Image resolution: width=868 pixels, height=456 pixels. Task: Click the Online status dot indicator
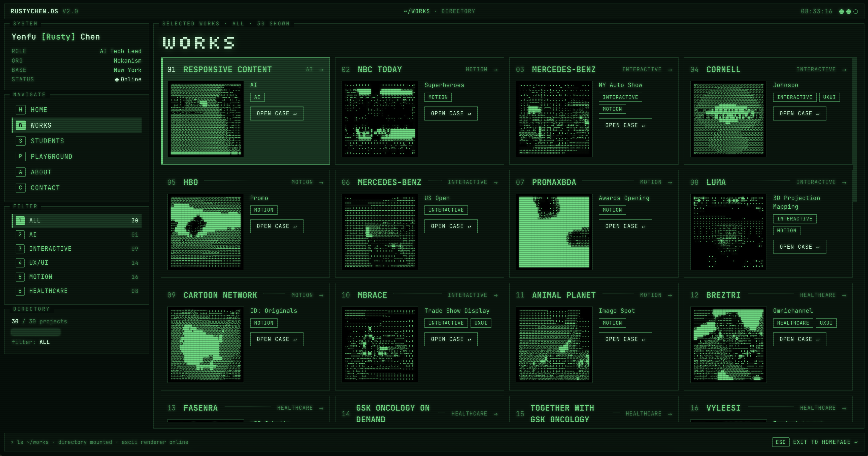(x=117, y=80)
